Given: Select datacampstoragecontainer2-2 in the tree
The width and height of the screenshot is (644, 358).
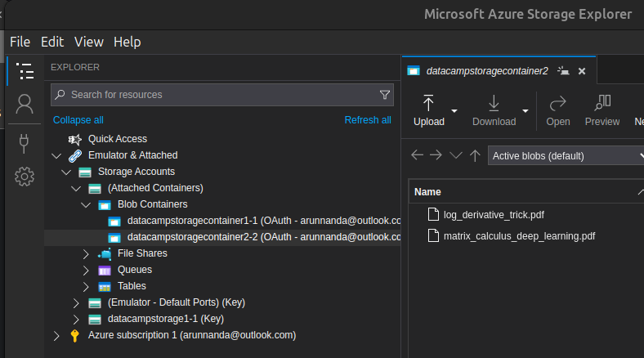Looking at the screenshot, I should (222, 237).
